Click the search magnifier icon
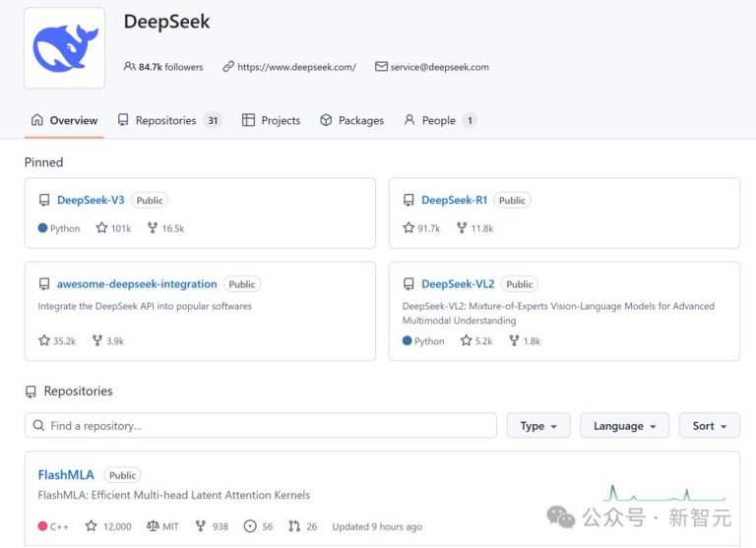Screen dimensions: 756x548 38,425
